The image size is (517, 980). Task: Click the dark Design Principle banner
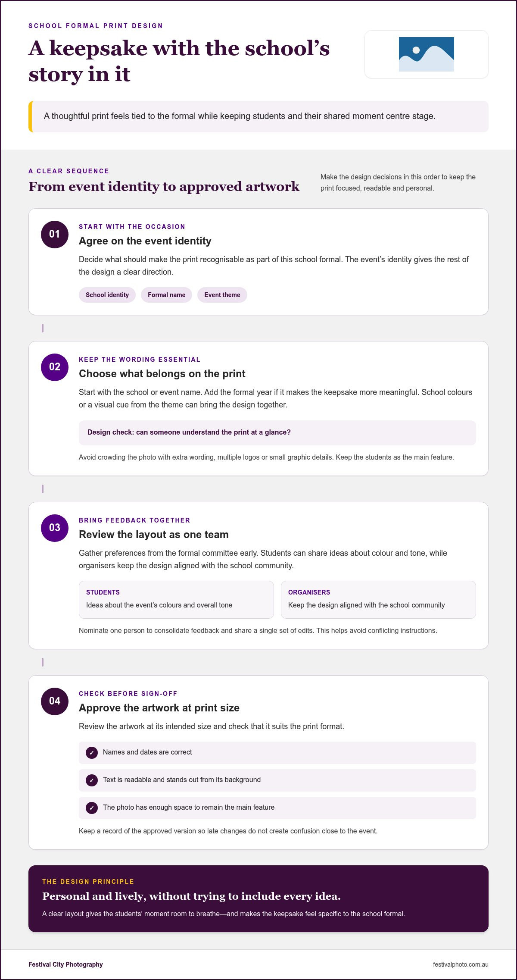pyautogui.click(x=258, y=899)
